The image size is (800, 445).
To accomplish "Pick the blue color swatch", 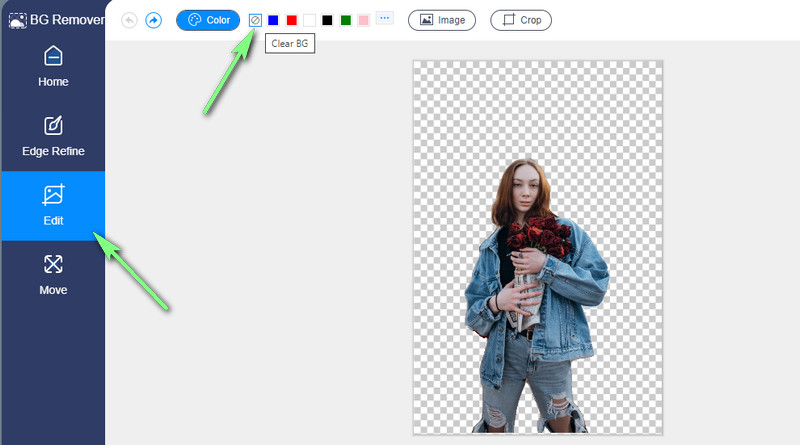I will [273, 20].
